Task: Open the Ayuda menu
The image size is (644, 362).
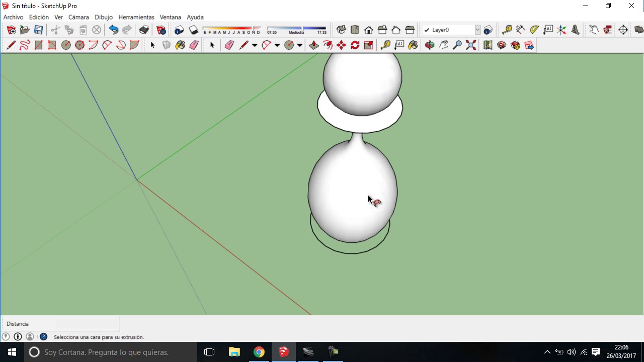Action: point(195,17)
